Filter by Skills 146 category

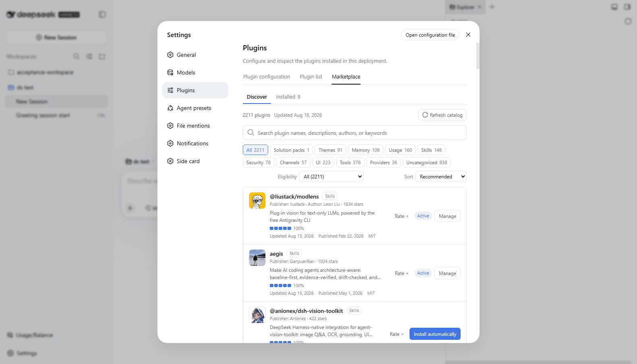pos(431,150)
